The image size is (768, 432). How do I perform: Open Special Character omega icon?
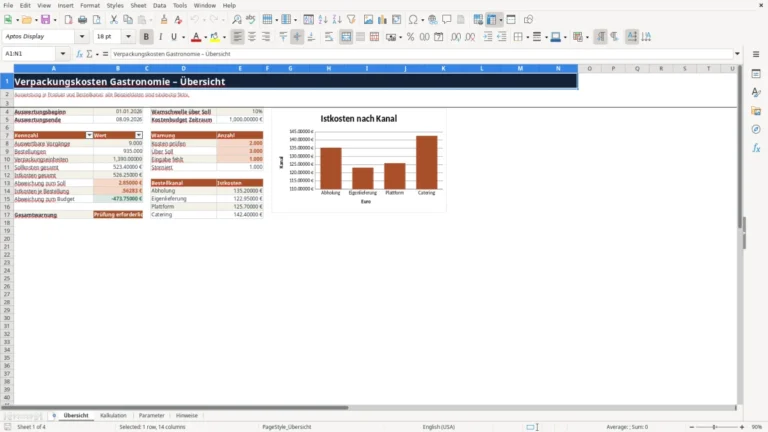[413, 20]
